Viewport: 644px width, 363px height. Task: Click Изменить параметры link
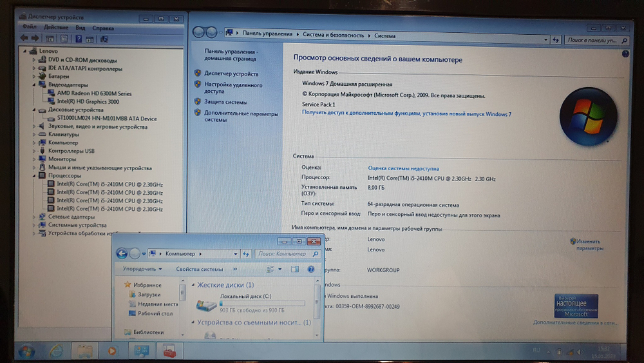589,244
